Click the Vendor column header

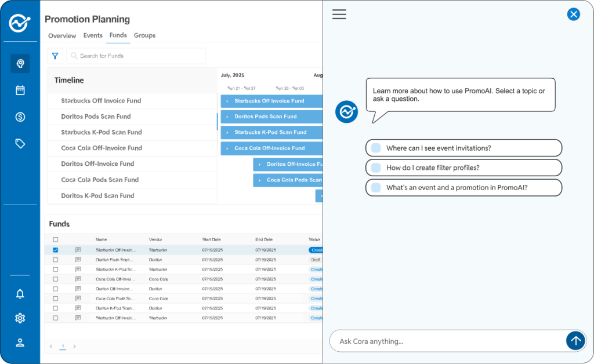(x=155, y=239)
